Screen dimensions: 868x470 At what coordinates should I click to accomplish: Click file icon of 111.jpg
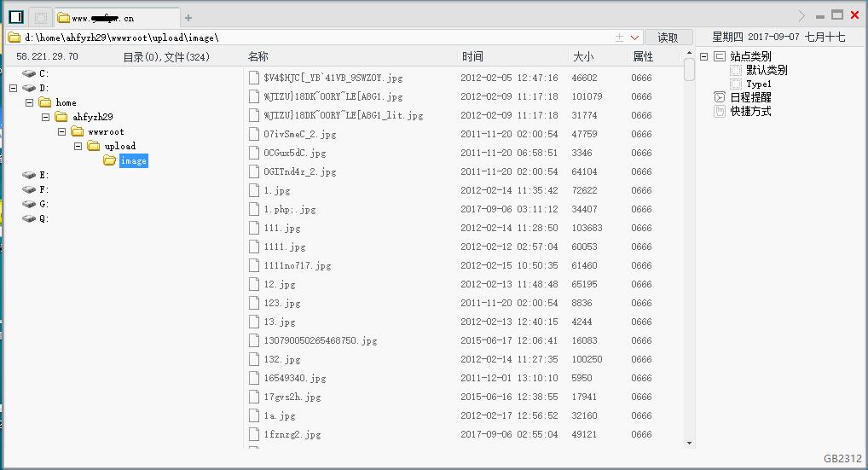click(254, 228)
